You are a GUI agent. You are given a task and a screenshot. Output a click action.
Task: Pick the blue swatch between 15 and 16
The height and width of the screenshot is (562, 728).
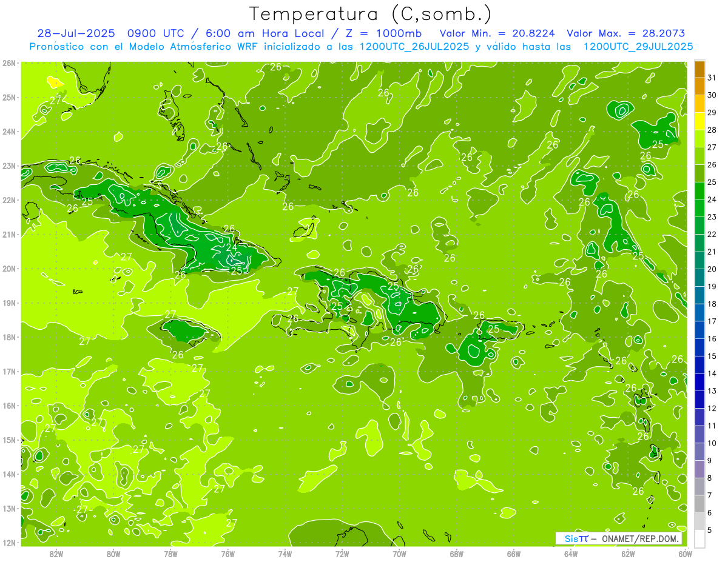coord(699,347)
